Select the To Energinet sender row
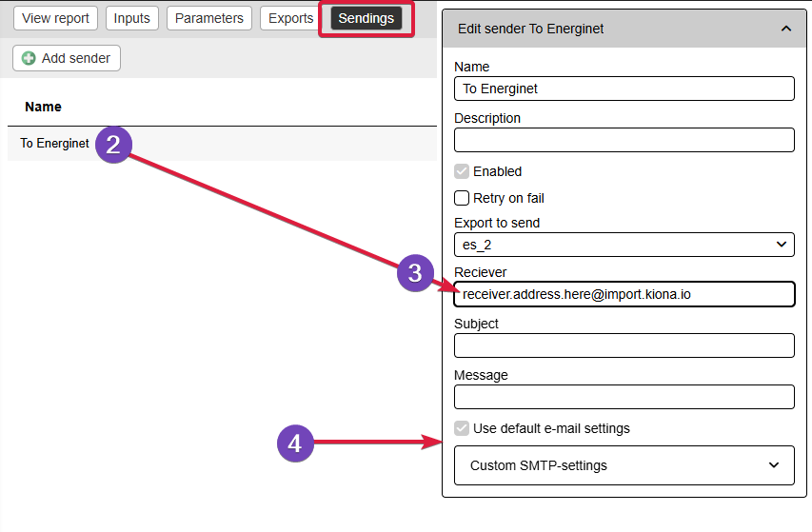This screenshot has height=532, width=812. 222,144
